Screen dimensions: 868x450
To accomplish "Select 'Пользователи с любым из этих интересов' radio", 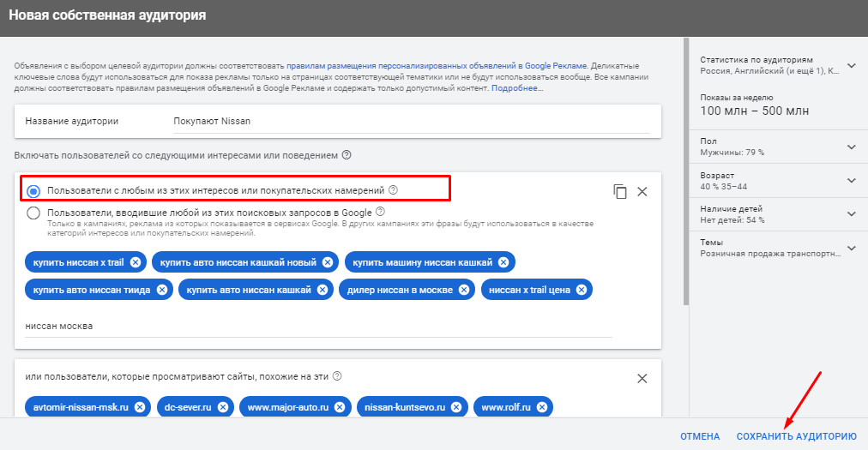I will point(33,191).
